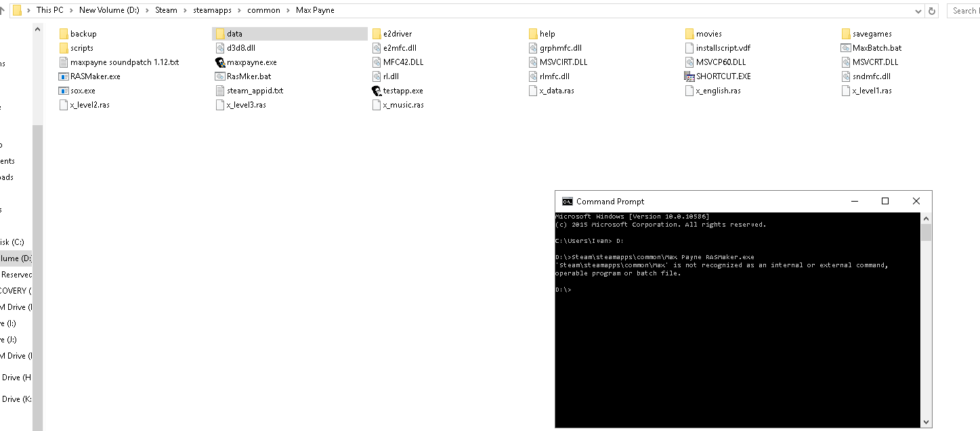Minimize the Command Prompt window

pos(854,201)
